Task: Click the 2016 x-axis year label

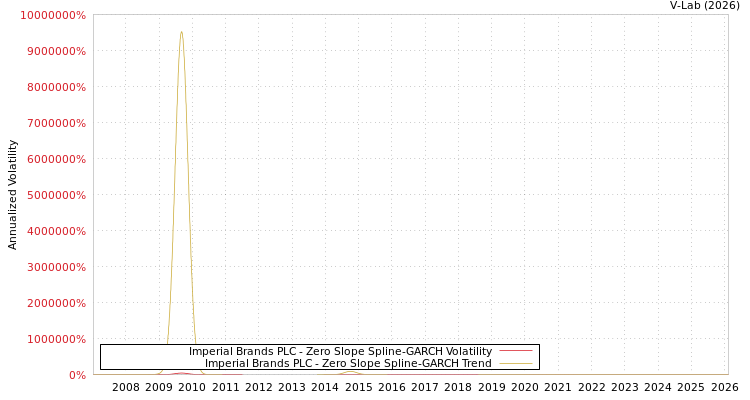Action: (x=392, y=388)
